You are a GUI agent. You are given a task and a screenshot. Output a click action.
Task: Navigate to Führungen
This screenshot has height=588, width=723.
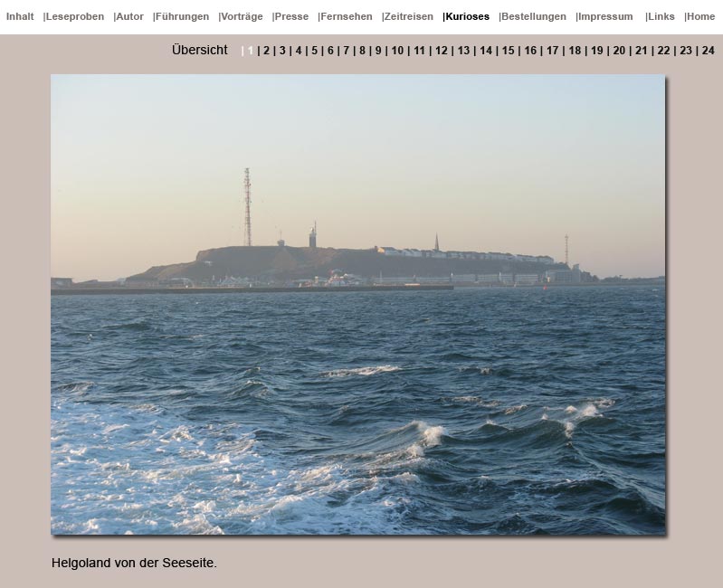pos(182,16)
